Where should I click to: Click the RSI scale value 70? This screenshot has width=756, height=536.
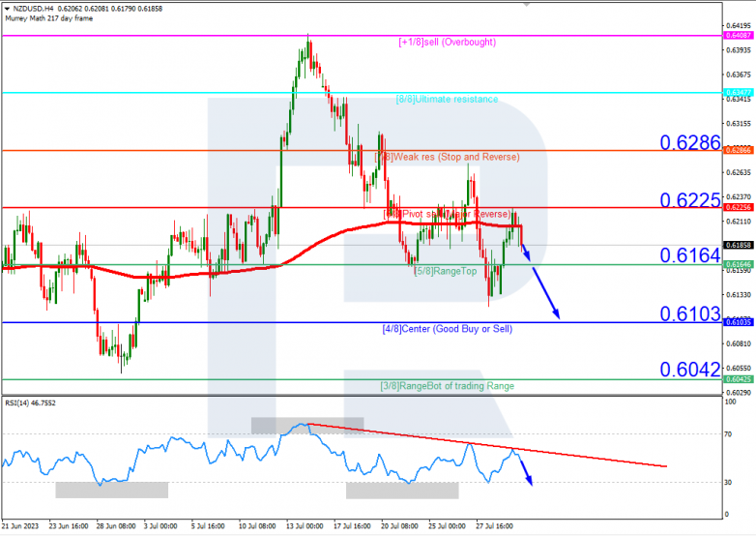[x=728, y=434]
